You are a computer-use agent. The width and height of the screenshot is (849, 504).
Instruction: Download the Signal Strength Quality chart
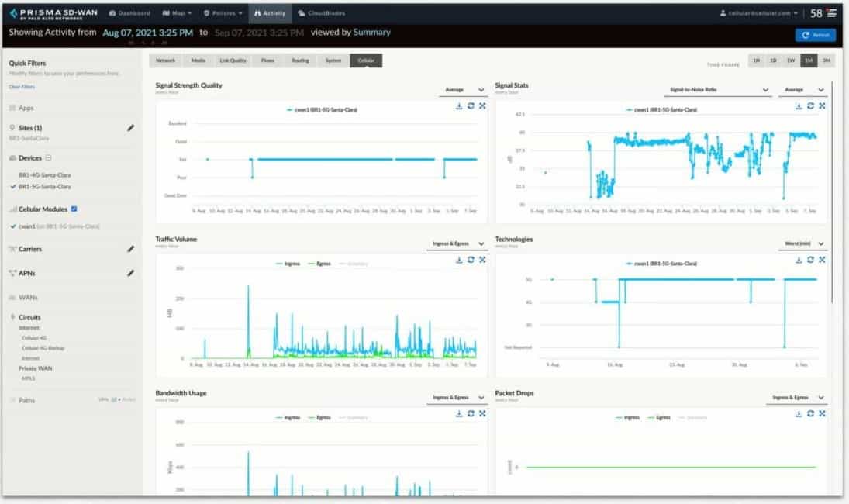[459, 106]
